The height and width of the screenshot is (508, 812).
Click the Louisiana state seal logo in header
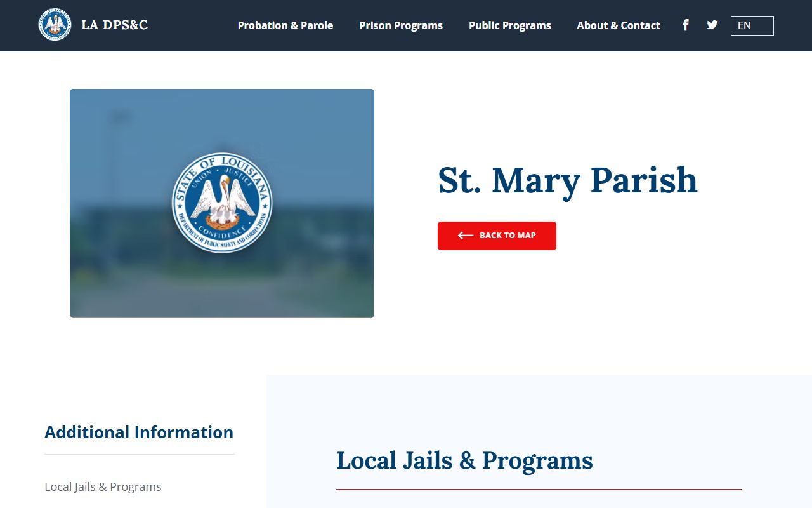[x=55, y=25]
